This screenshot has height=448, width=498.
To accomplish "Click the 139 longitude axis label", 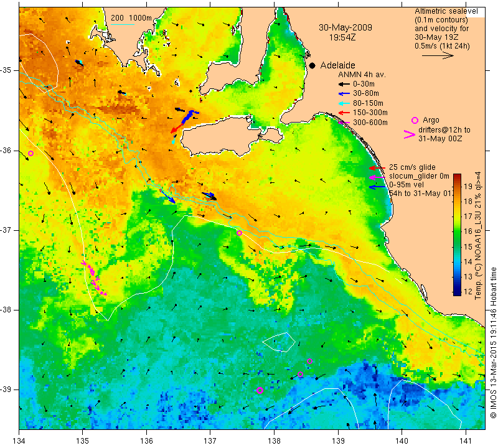I will [x=338, y=441].
